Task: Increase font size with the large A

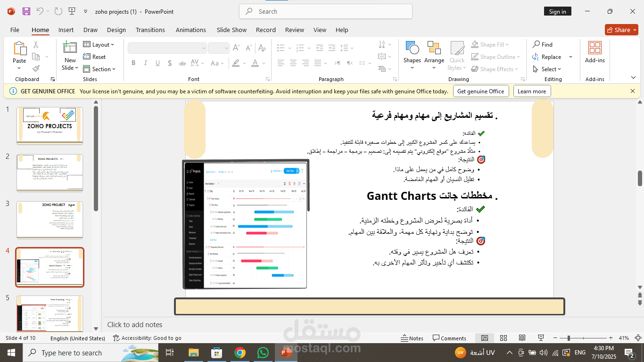Action: pos(237,48)
